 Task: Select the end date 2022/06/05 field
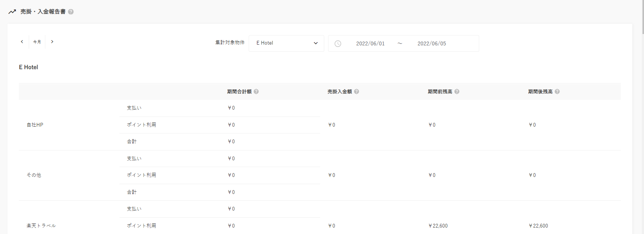coord(432,43)
